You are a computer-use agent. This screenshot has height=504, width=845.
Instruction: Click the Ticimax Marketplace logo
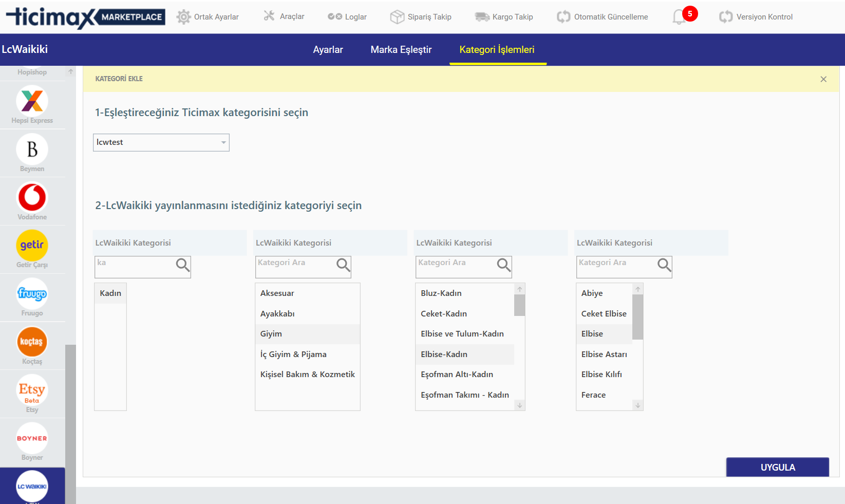pyautogui.click(x=86, y=17)
